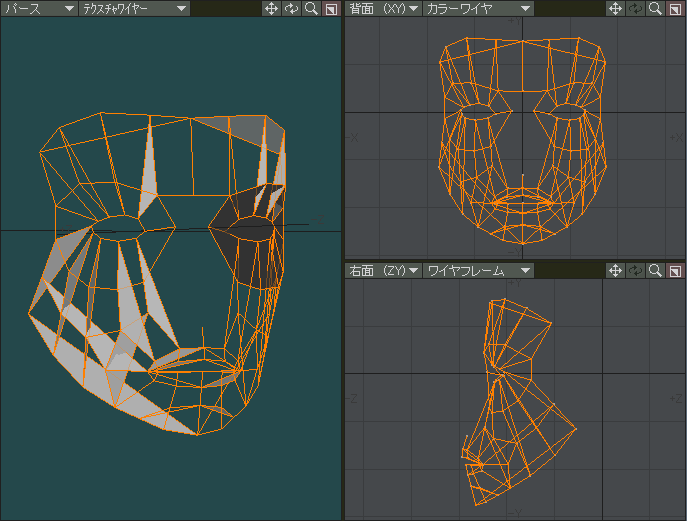The height and width of the screenshot is (521, 687).
Task: Click the pan icon in the 背面 (XY) viewport
Action: [616, 8]
